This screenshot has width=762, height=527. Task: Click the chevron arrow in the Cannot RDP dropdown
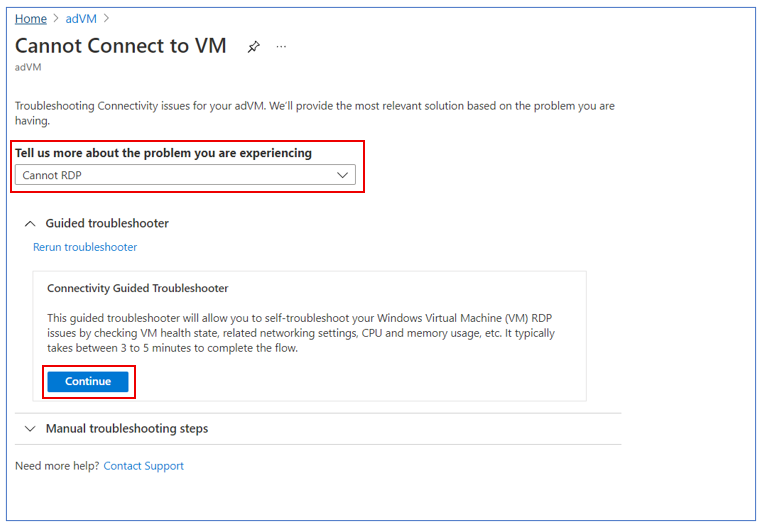[x=343, y=175]
